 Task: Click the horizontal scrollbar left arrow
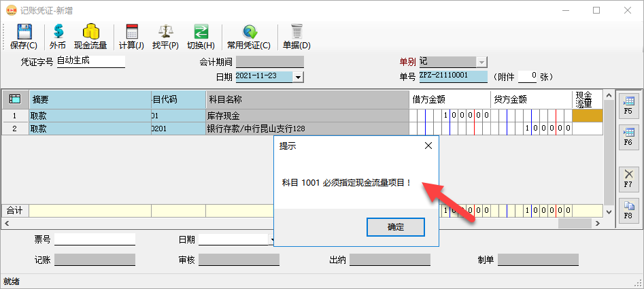point(7,223)
